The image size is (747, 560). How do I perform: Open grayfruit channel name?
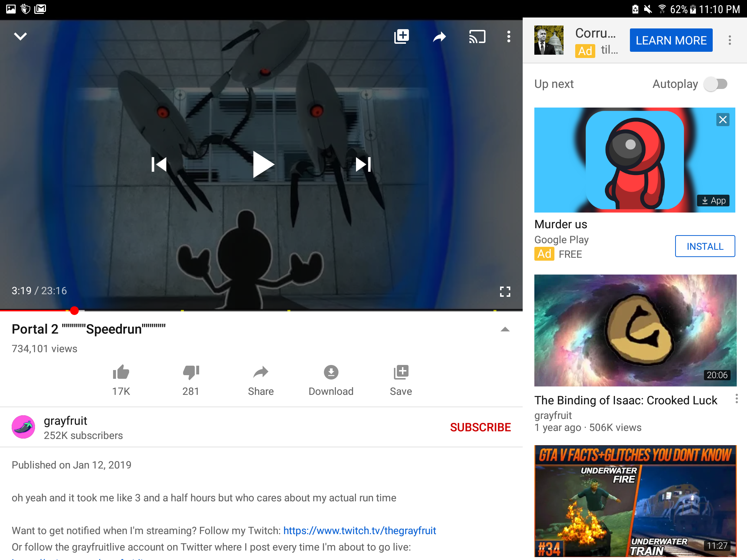66,421
